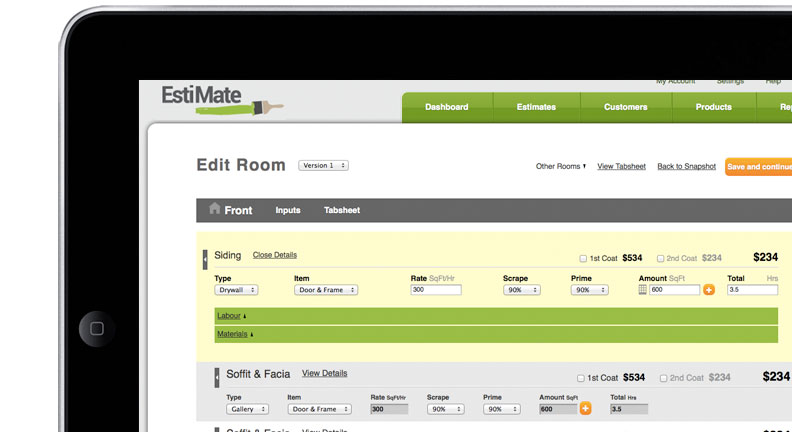Check the 1st Coat box for Siding
The image size is (792, 432).
click(x=583, y=258)
